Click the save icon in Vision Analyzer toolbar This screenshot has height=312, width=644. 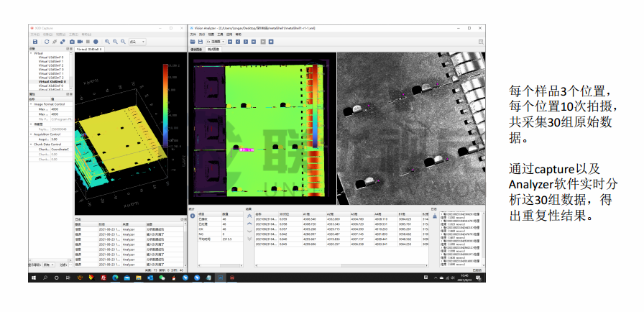pos(201,42)
